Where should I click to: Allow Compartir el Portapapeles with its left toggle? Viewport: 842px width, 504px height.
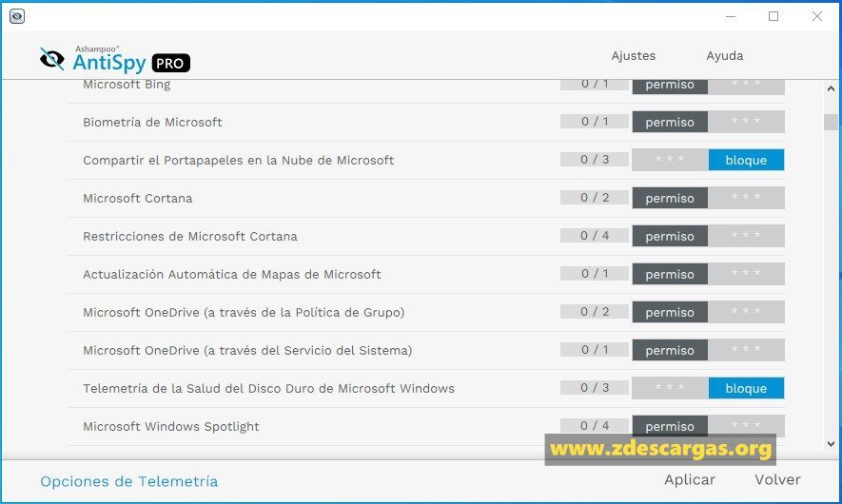click(x=670, y=160)
